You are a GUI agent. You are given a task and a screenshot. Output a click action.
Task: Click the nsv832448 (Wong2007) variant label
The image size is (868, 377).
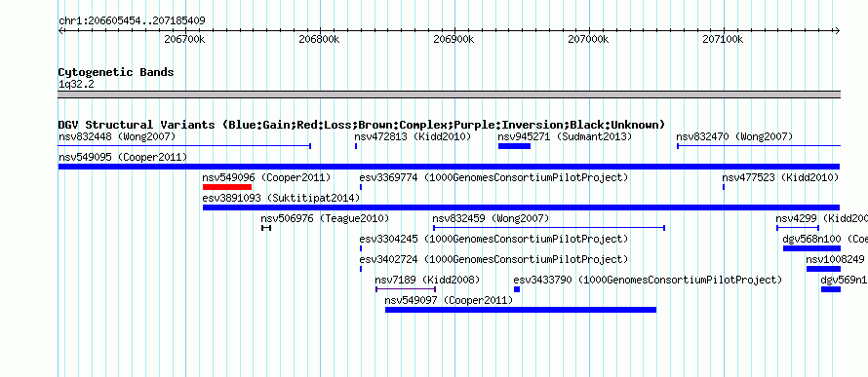[x=117, y=136]
